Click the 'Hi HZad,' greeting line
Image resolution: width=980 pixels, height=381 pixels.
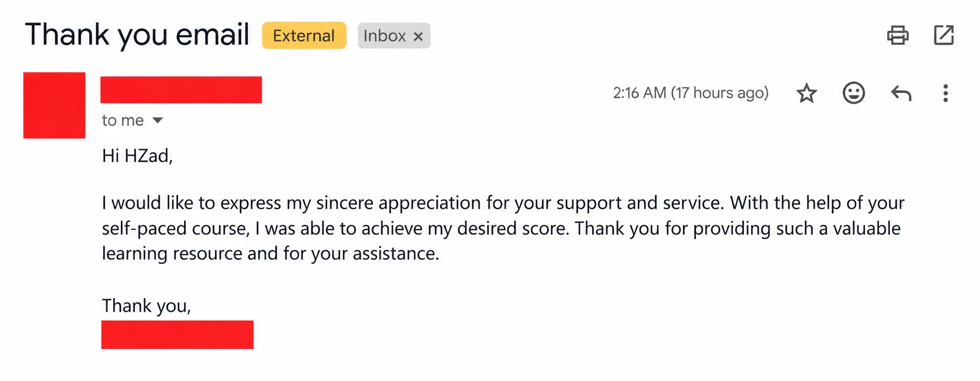coord(137,156)
